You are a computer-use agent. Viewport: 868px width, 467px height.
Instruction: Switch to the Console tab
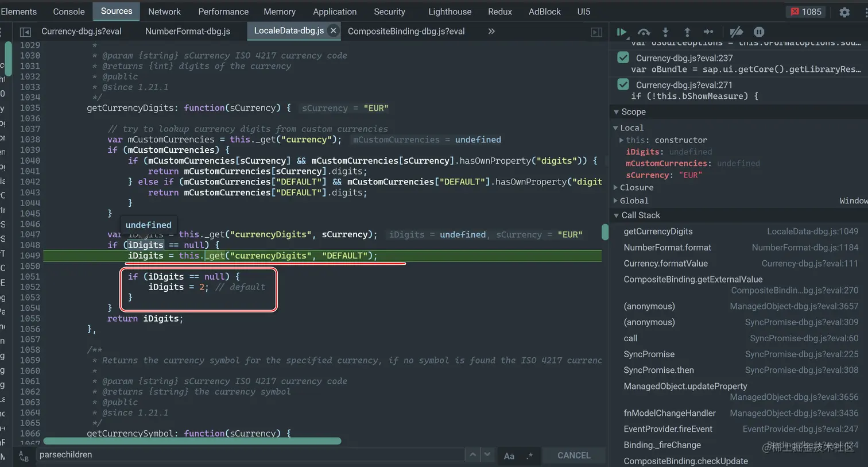(69, 11)
